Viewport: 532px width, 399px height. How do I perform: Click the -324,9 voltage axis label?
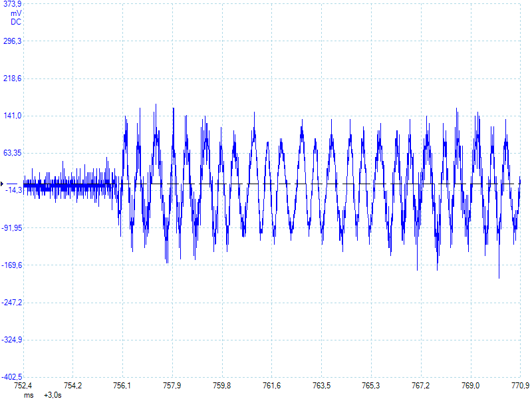[x=12, y=340]
